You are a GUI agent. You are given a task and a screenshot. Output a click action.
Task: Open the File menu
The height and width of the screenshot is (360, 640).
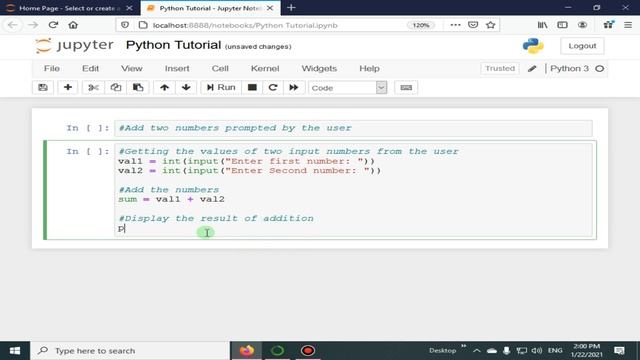click(52, 69)
